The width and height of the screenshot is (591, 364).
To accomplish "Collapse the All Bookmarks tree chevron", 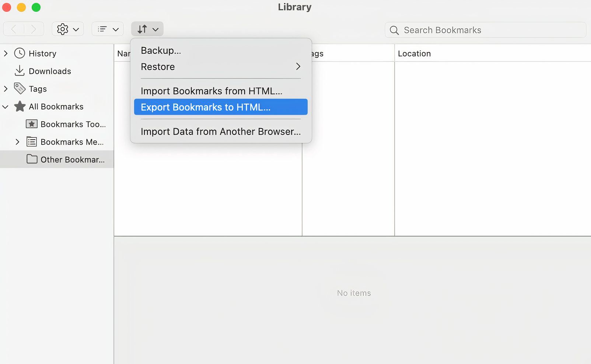I will (x=5, y=106).
